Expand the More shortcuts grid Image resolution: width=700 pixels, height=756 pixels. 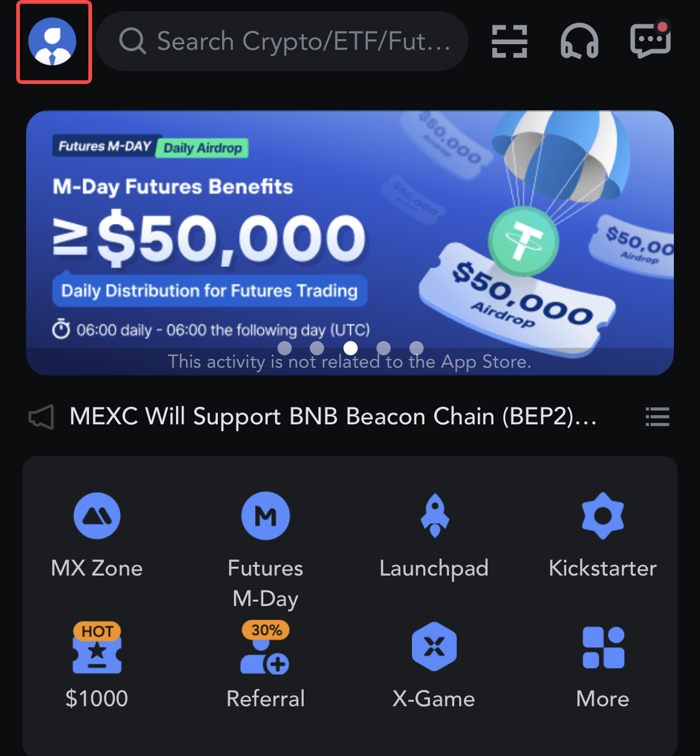click(602, 666)
